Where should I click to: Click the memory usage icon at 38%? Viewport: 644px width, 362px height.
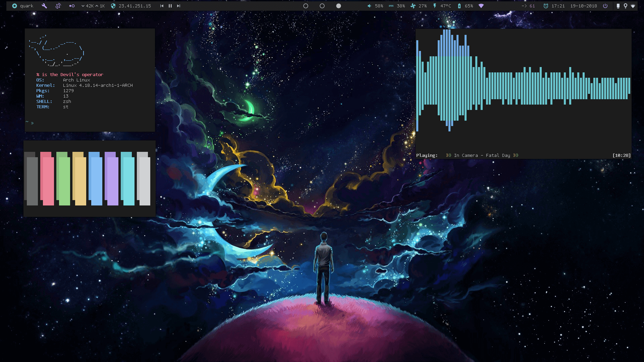(391, 6)
